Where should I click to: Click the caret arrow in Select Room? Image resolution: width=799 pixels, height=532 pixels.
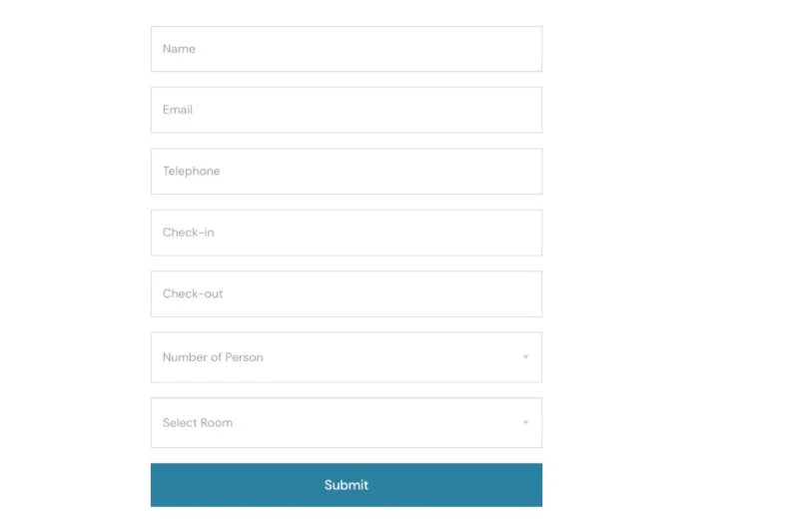pyautogui.click(x=525, y=422)
